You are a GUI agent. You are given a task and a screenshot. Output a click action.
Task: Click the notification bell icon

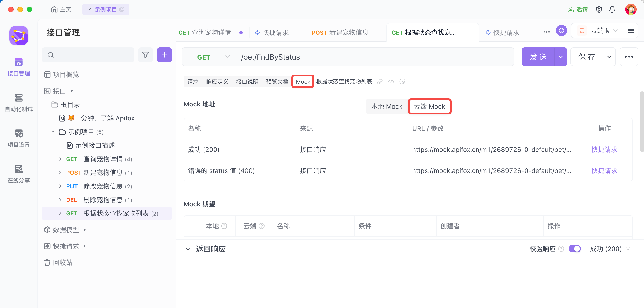point(612,10)
